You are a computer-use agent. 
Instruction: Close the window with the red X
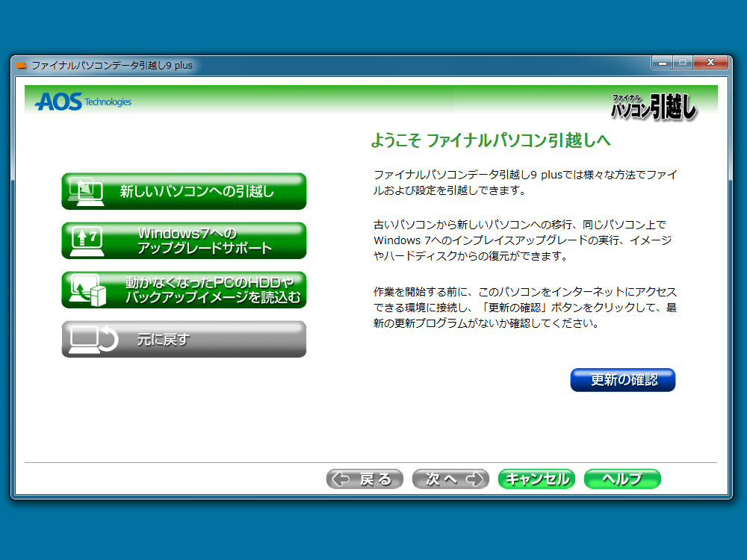point(710,63)
